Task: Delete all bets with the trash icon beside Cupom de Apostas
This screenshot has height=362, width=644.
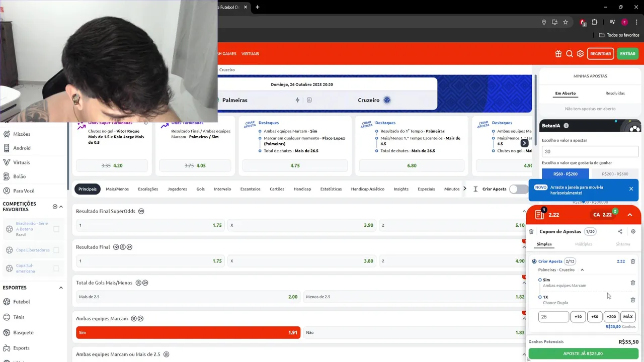Action: pos(531,232)
